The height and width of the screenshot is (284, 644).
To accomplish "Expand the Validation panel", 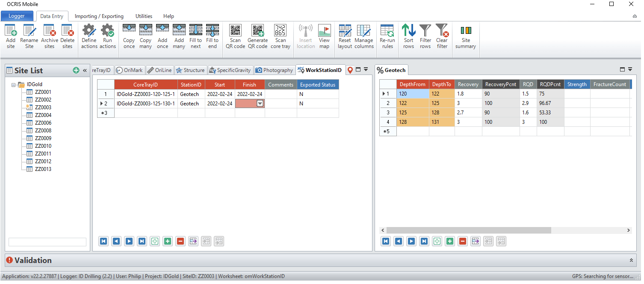I will [x=631, y=260].
